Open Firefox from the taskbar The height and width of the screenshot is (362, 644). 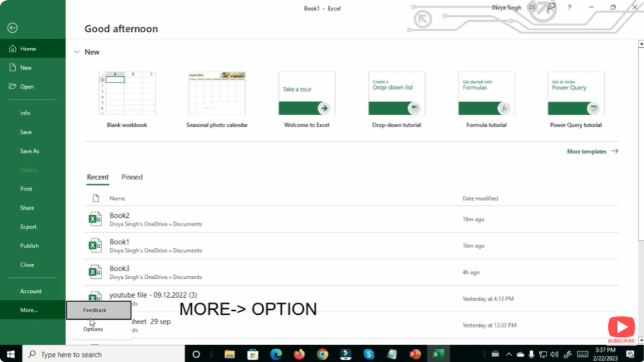tap(299, 354)
